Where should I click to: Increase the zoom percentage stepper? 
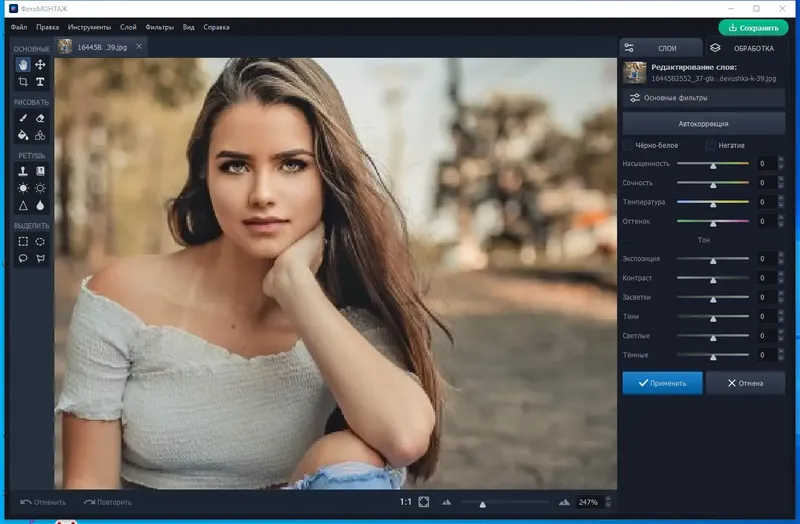608,499
